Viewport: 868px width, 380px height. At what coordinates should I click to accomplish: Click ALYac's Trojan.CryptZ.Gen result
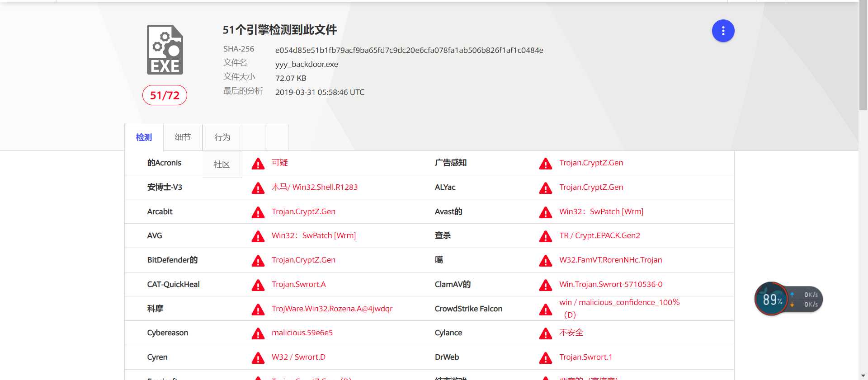(x=591, y=187)
